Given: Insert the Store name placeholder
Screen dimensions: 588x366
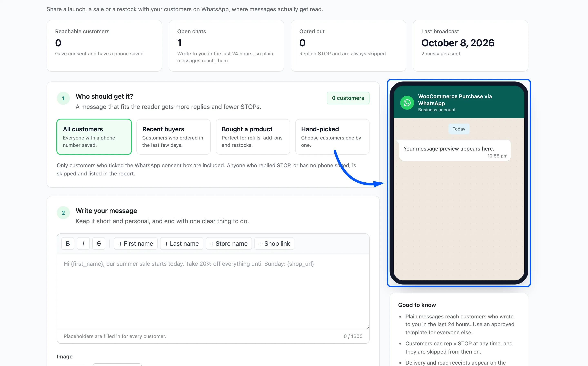Looking at the screenshot, I should 229,243.
